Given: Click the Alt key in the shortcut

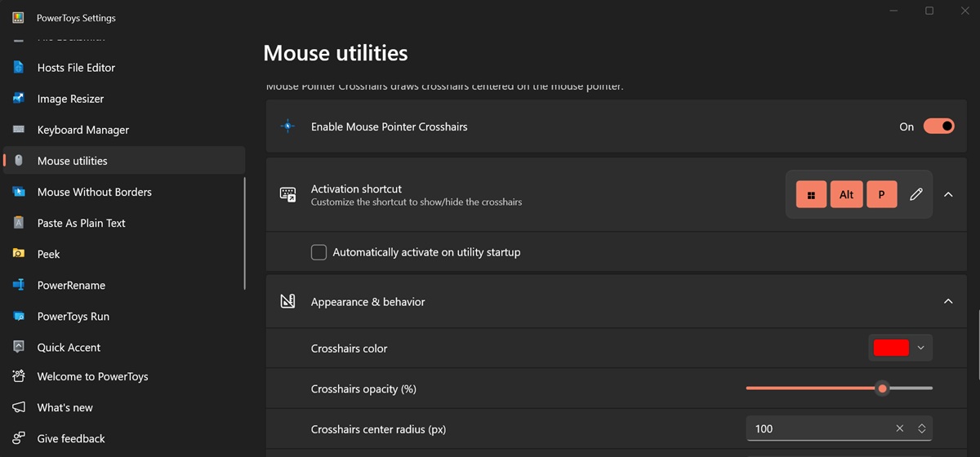Looking at the screenshot, I should click(x=846, y=194).
